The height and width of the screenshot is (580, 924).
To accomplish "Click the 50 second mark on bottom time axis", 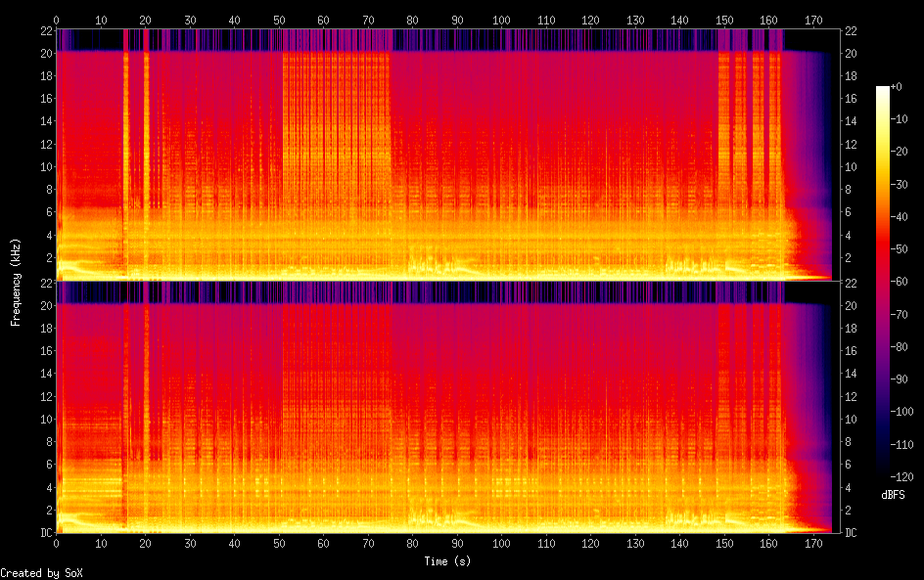I will point(279,544).
